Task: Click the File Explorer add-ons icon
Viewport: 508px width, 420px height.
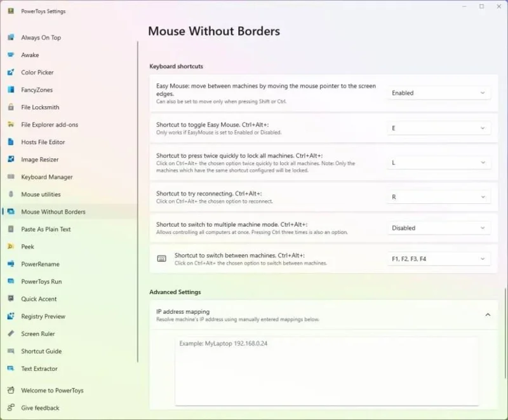Action: 11,125
